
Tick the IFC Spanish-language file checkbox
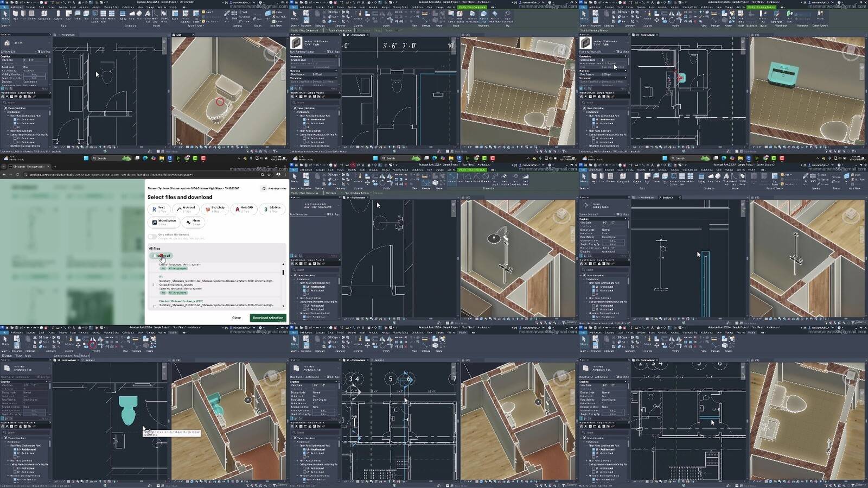point(154,284)
